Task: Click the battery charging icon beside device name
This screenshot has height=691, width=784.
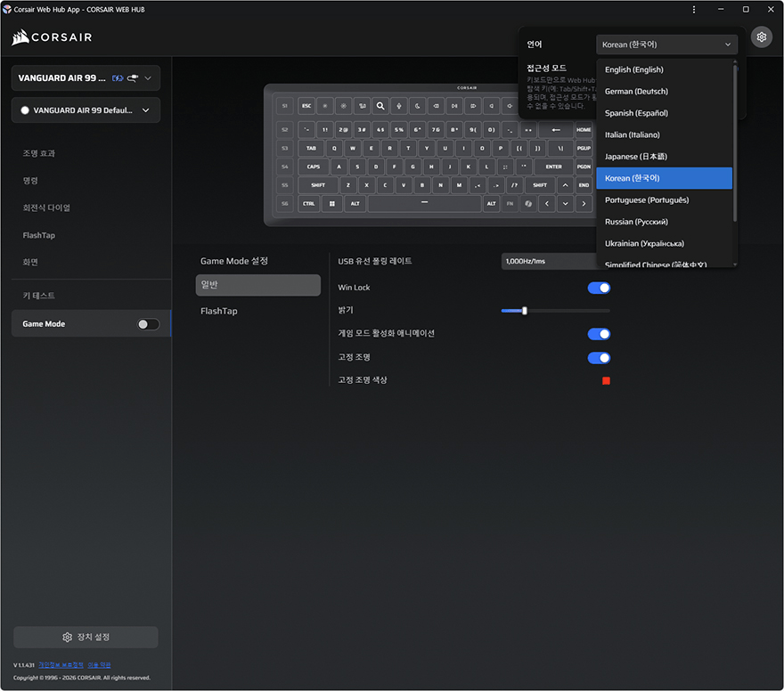Action: (118, 78)
